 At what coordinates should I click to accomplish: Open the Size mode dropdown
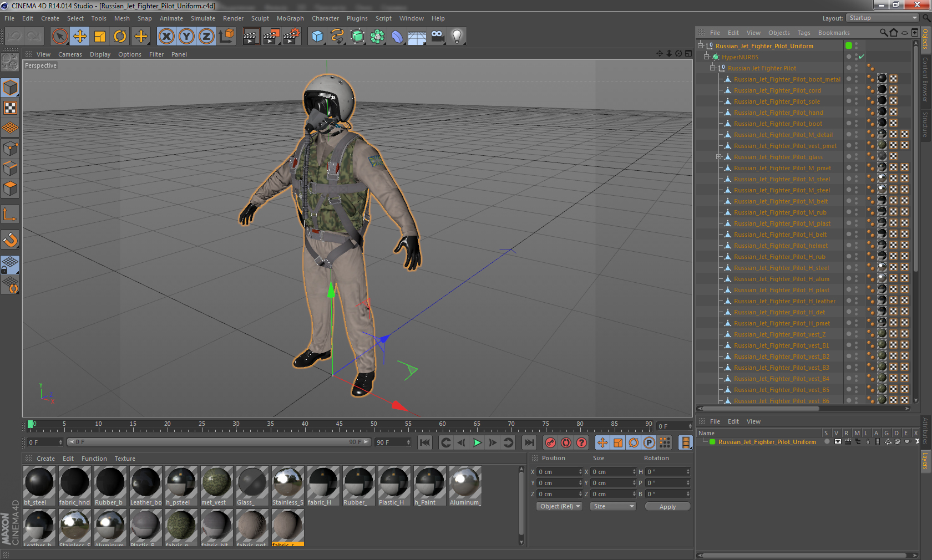pos(613,506)
